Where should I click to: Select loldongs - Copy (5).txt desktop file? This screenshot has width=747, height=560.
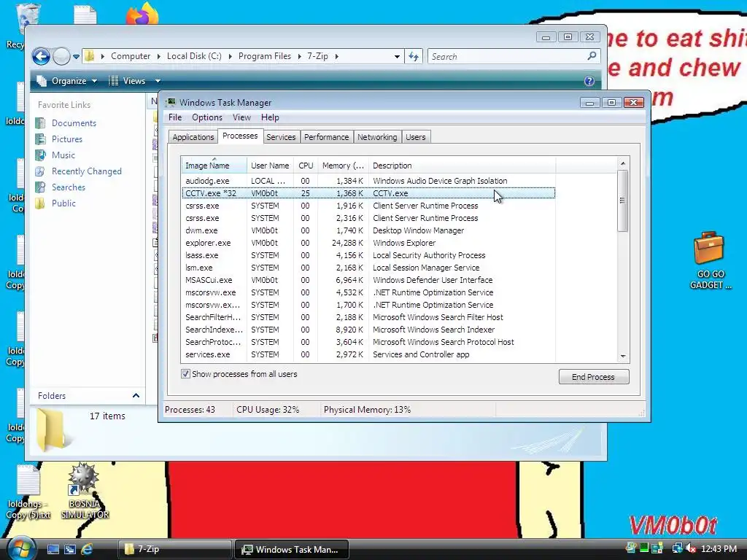28,492
